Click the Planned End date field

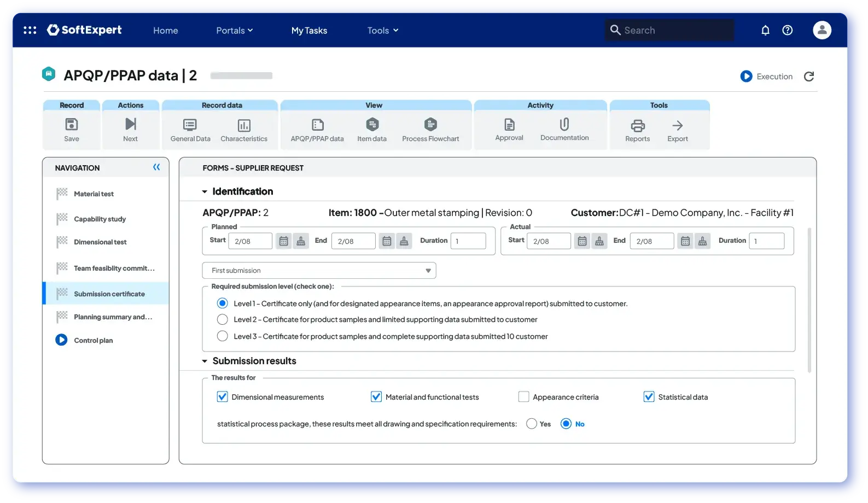pos(353,241)
